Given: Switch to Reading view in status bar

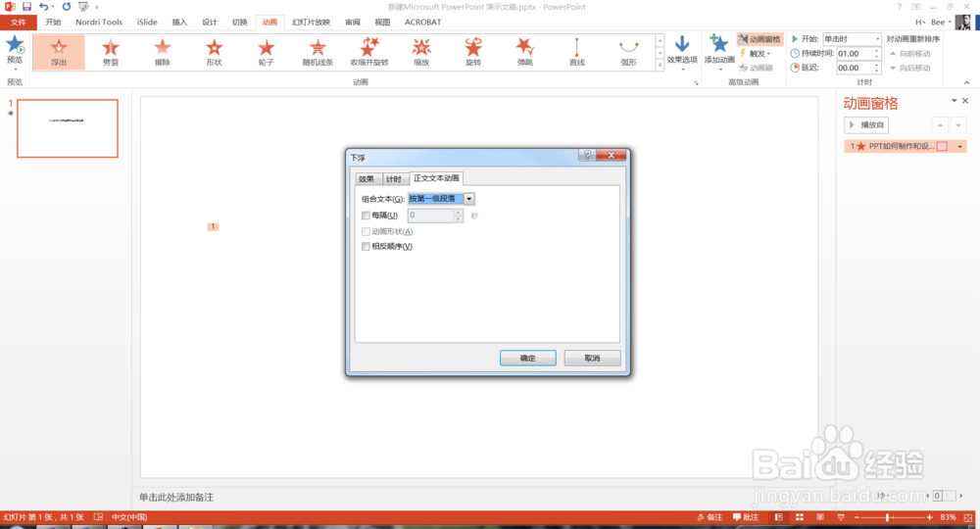Looking at the screenshot, I should (x=820, y=517).
